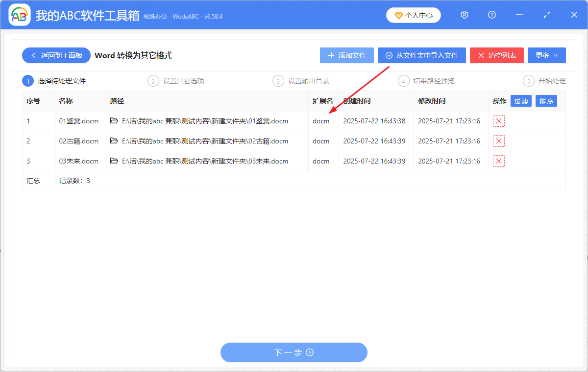Image resolution: width=588 pixels, height=372 pixels.
Task: Click the folder icon beside 02古籍.docm path
Action: 113,141
